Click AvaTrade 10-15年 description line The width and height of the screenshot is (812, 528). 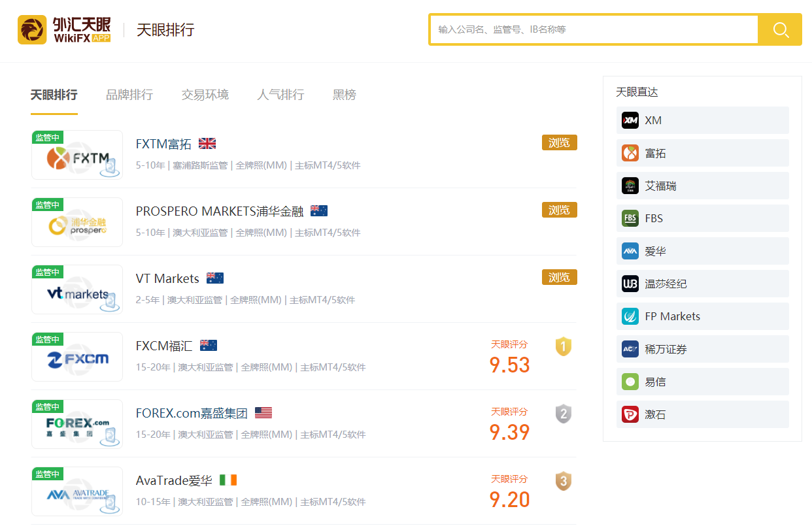click(x=251, y=502)
